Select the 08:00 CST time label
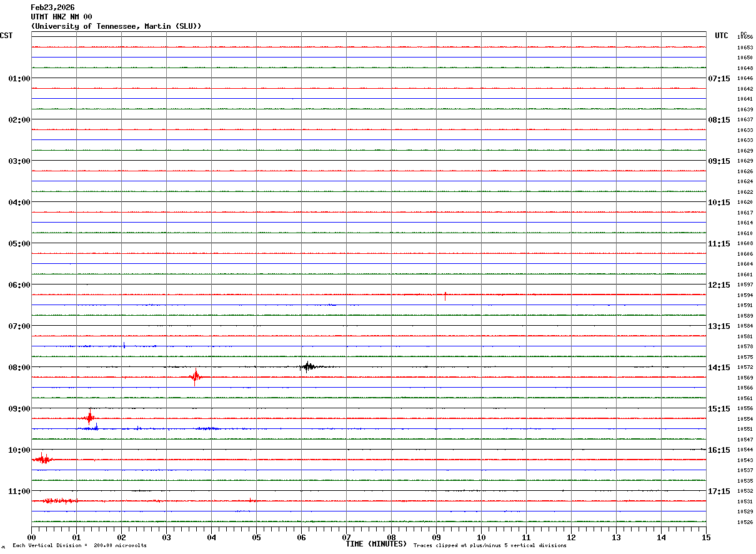Image resolution: width=756 pixels, height=554 pixels. click(19, 368)
